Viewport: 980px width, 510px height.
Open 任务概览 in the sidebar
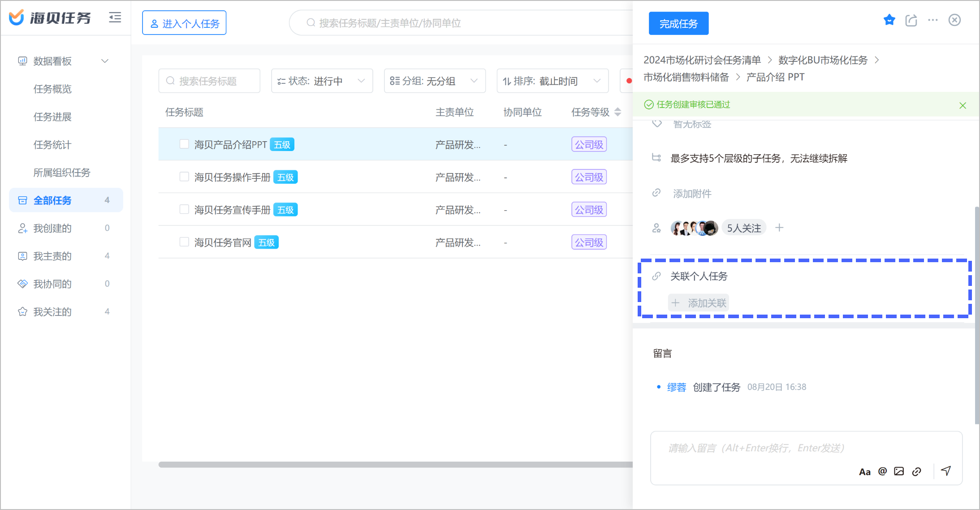click(x=52, y=89)
